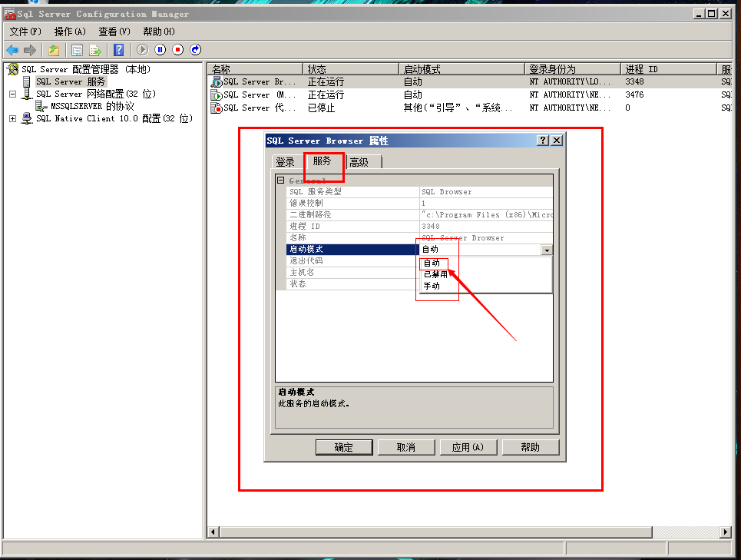Viewport: 741px width, 560px height.
Task: Click the server icon beside SQL Server 服务
Action: 27,81
